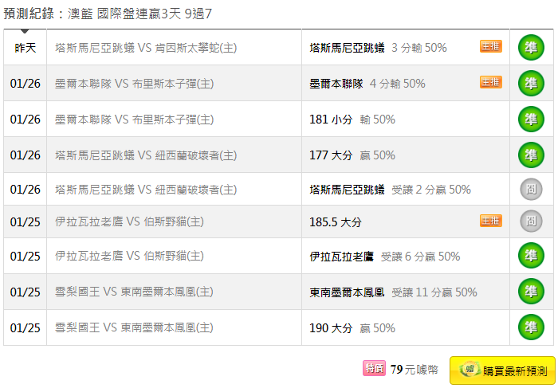Click the sort arrow above 昨天 column

pyautogui.click(x=25, y=31)
